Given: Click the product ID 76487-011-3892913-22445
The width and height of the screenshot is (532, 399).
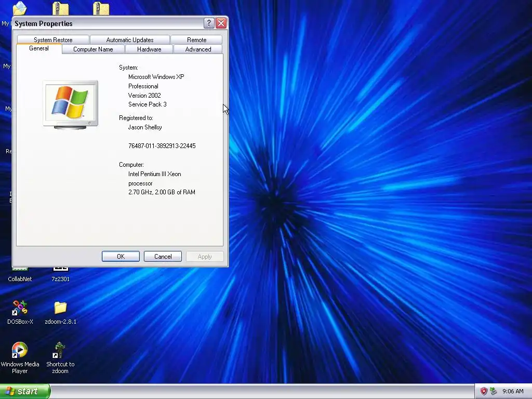Looking at the screenshot, I should tap(162, 146).
